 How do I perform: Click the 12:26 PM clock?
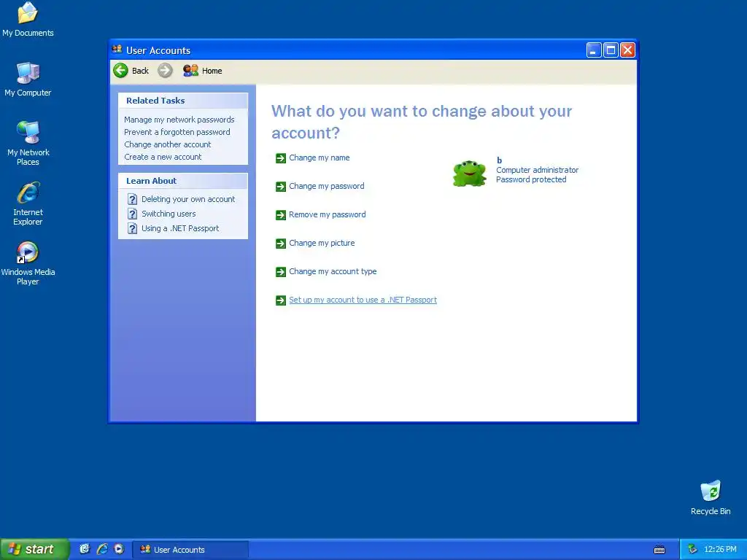point(720,550)
